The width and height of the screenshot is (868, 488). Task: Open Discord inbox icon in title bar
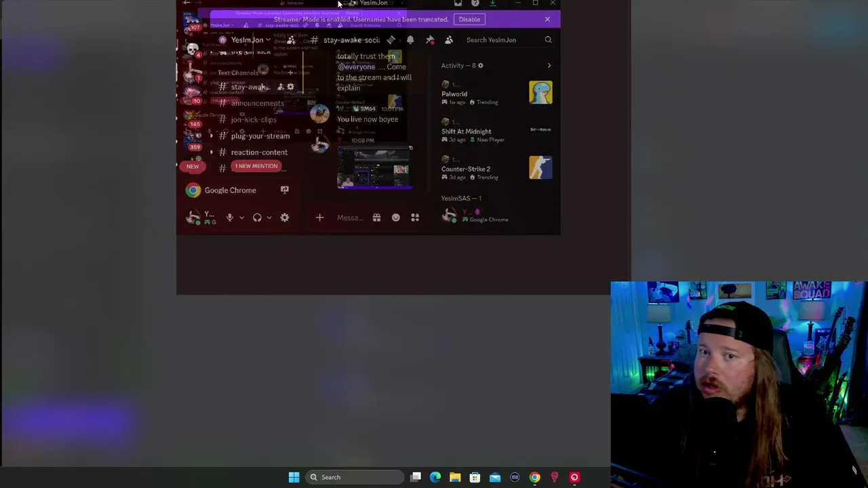[x=458, y=3]
